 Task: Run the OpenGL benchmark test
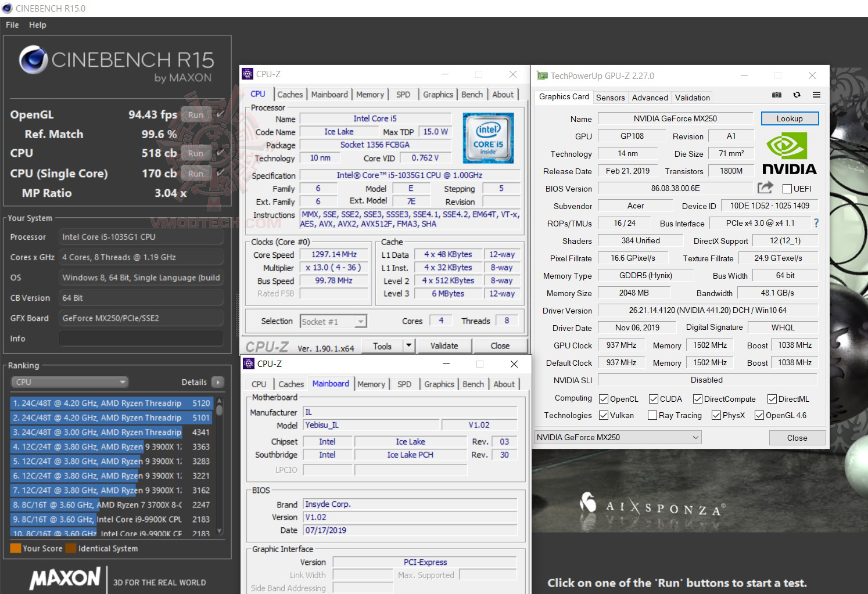(x=196, y=115)
